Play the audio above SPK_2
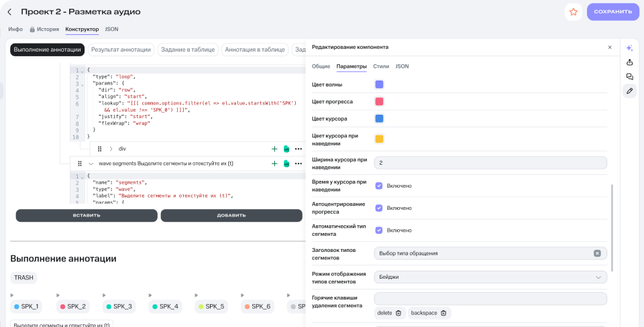This screenshot has height=327, width=644. pos(58,295)
